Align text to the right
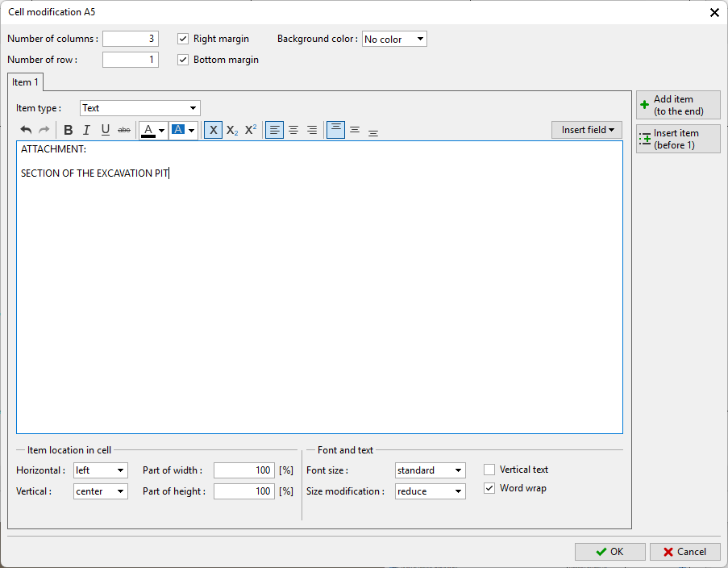This screenshot has width=728, height=568. click(312, 130)
